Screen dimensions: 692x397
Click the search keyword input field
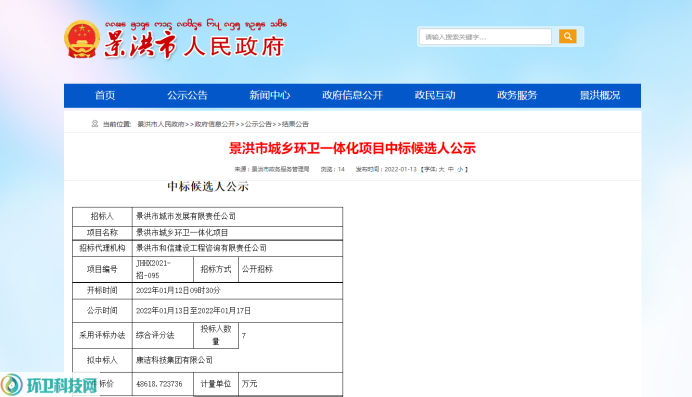pyautogui.click(x=485, y=37)
